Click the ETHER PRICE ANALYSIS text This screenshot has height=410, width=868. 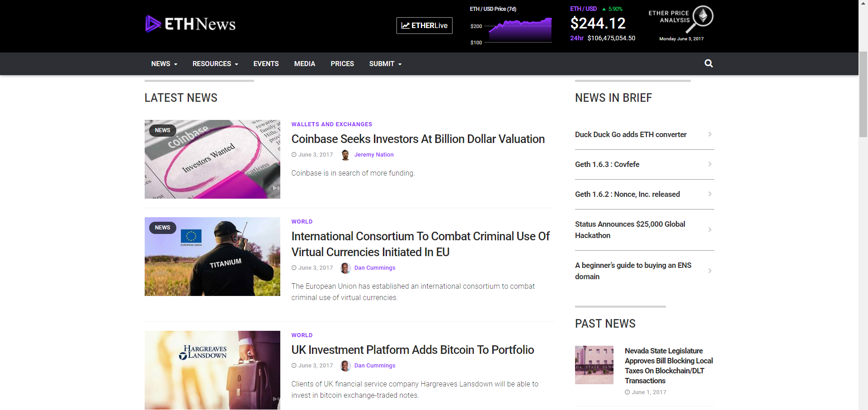point(669,17)
